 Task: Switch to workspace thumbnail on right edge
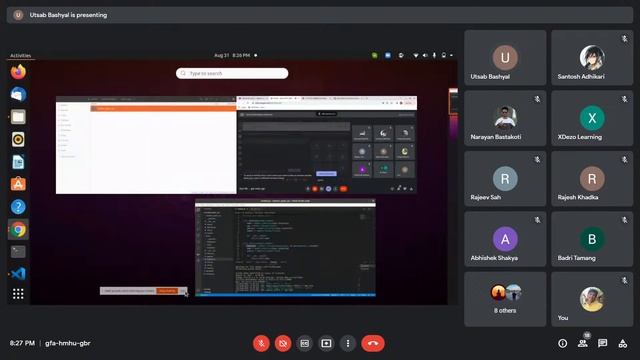coord(453,102)
